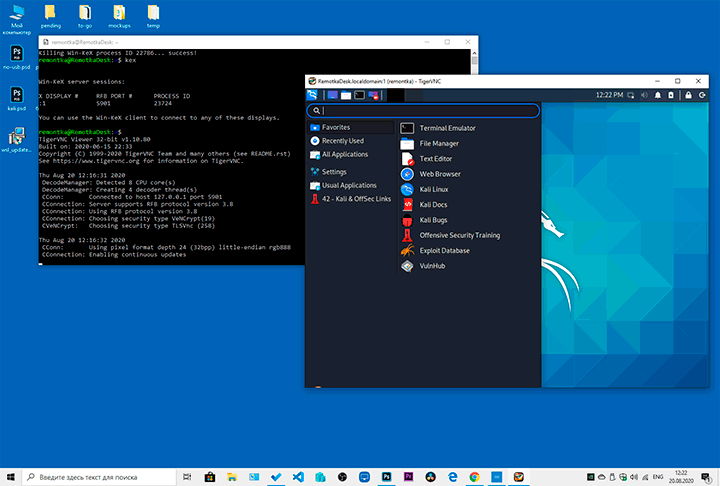Click the Windows taskbar search box
The width and height of the screenshot is (720, 486).
pyautogui.click(x=99, y=477)
